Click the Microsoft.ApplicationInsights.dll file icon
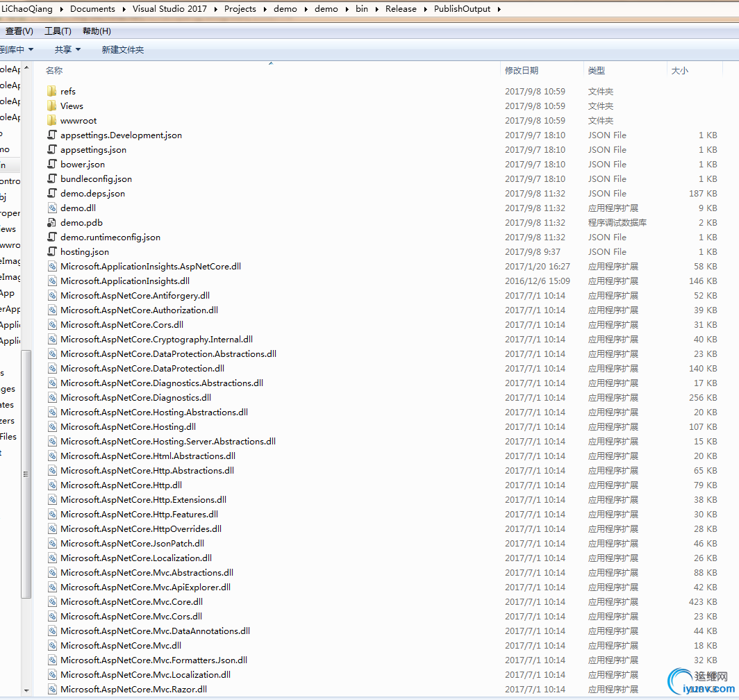739x700 pixels. pyautogui.click(x=52, y=281)
